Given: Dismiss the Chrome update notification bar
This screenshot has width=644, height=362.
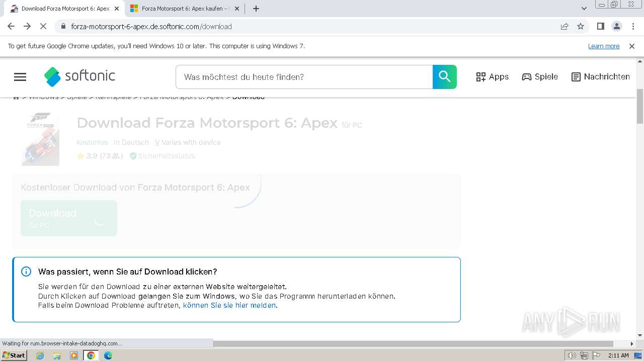Looking at the screenshot, I should 632,46.
